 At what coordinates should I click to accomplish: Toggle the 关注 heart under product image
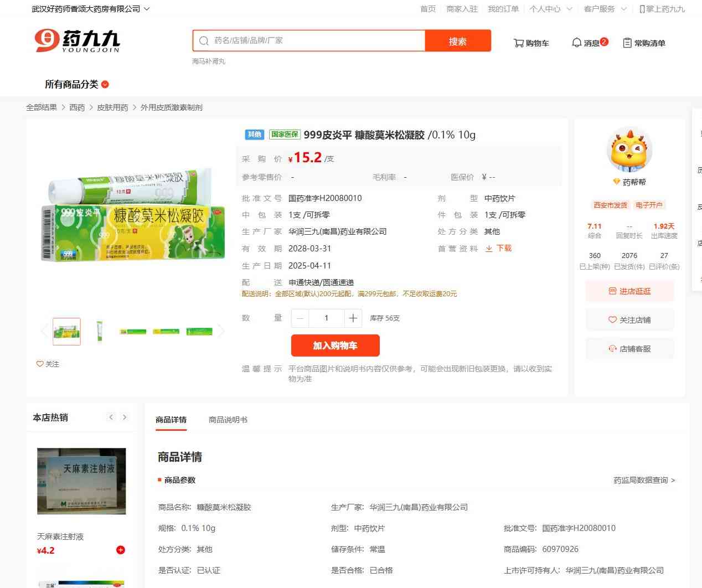click(x=40, y=364)
